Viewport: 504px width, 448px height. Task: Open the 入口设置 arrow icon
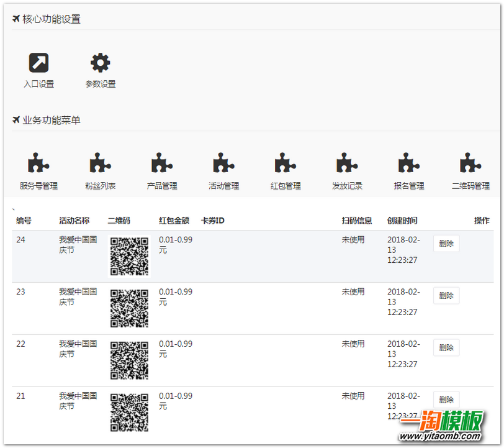pos(38,63)
